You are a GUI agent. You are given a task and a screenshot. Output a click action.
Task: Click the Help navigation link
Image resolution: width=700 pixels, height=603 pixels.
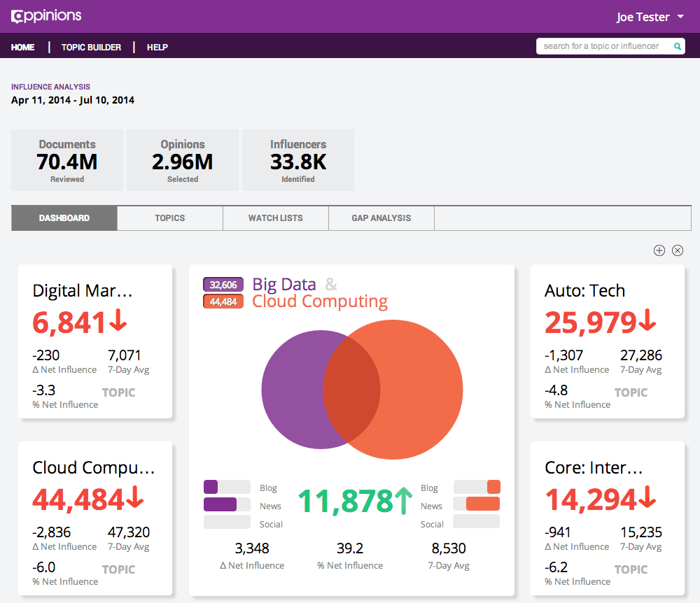click(157, 48)
